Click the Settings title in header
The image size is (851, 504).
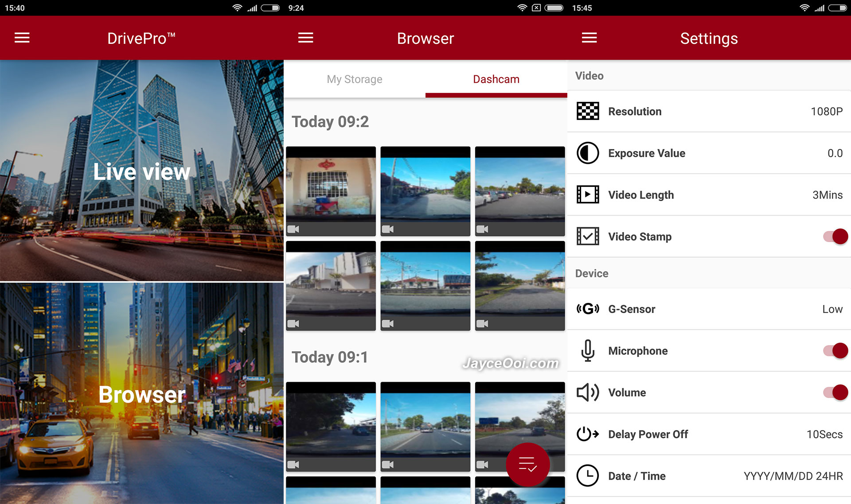[709, 39]
